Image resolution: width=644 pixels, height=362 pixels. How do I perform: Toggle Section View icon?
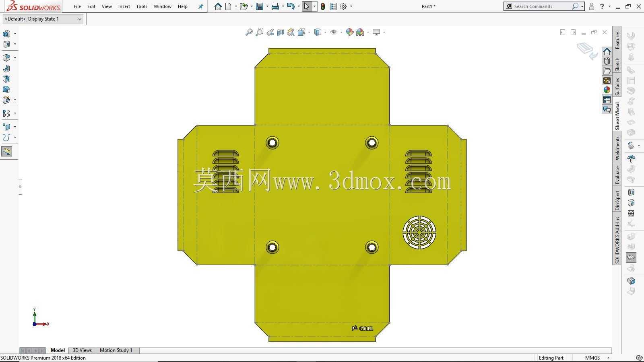coord(281,32)
